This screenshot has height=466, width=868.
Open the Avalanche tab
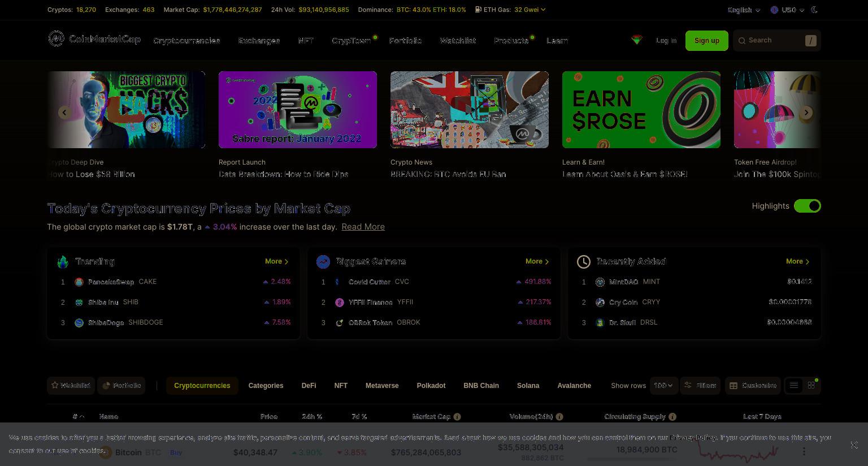574,386
